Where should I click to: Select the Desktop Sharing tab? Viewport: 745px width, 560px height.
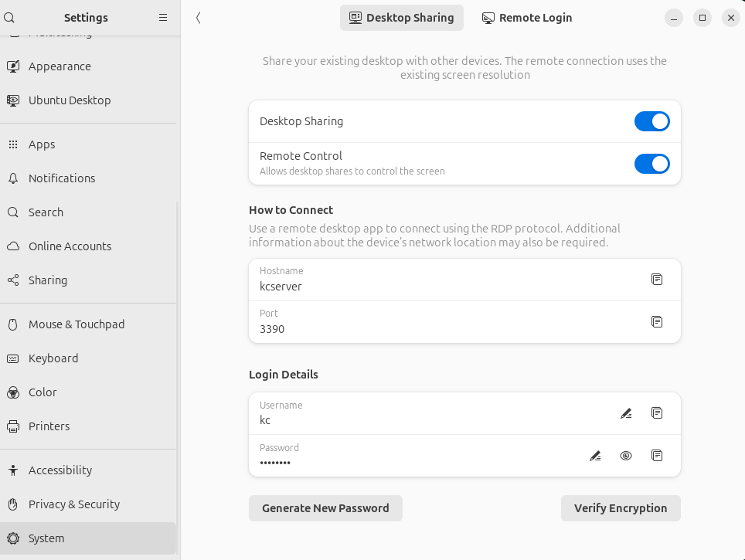click(401, 18)
